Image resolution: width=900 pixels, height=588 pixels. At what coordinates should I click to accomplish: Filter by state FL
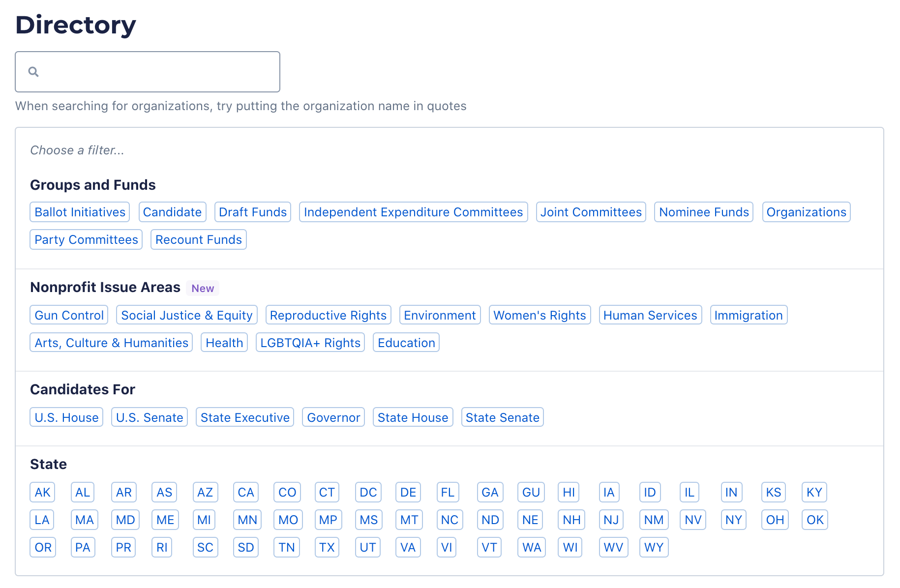tap(448, 492)
